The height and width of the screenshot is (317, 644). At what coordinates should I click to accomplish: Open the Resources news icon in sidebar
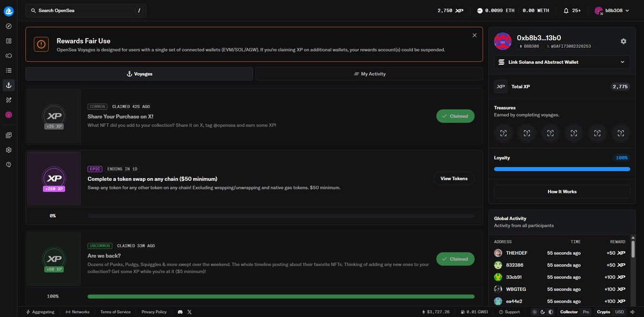[x=9, y=135]
